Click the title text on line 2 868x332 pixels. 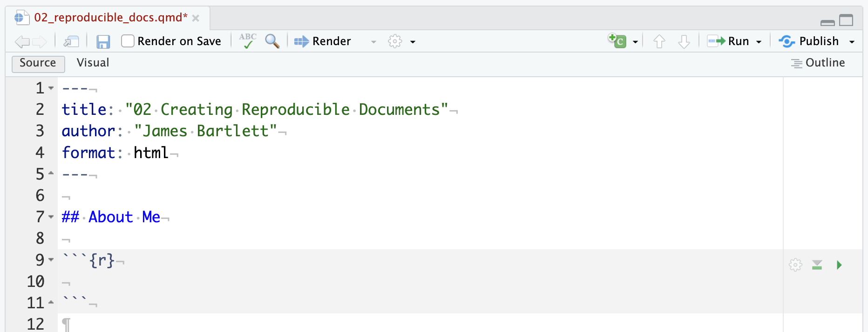point(287,110)
